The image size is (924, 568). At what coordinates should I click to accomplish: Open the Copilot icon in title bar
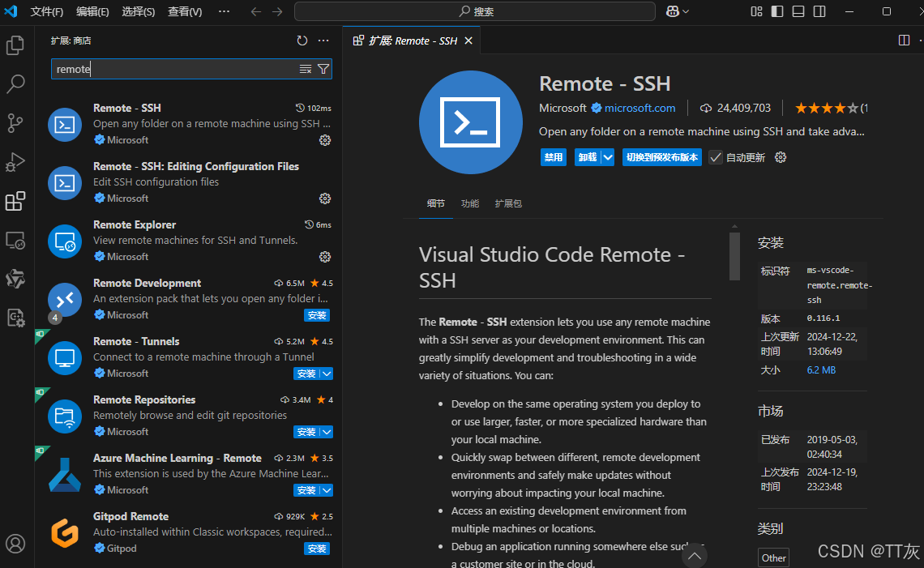pyautogui.click(x=673, y=11)
